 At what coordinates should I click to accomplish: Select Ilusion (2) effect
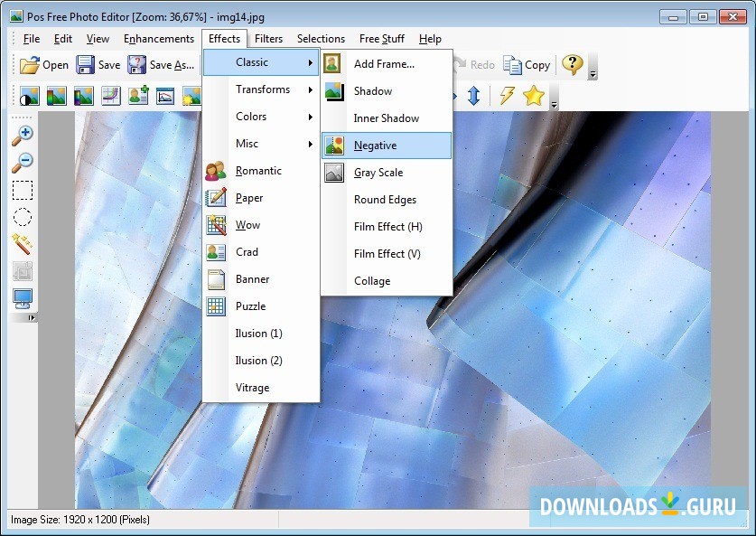point(261,361)
